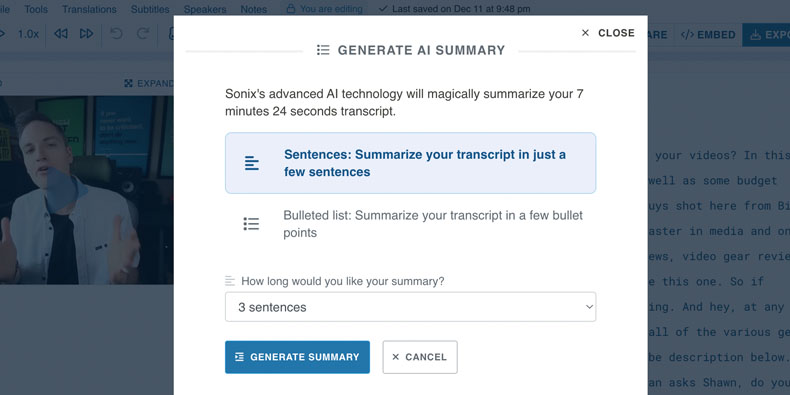Screen dimensions: 790x395
Task: Cancel the AI summary dialog
Action: [420, 357]
